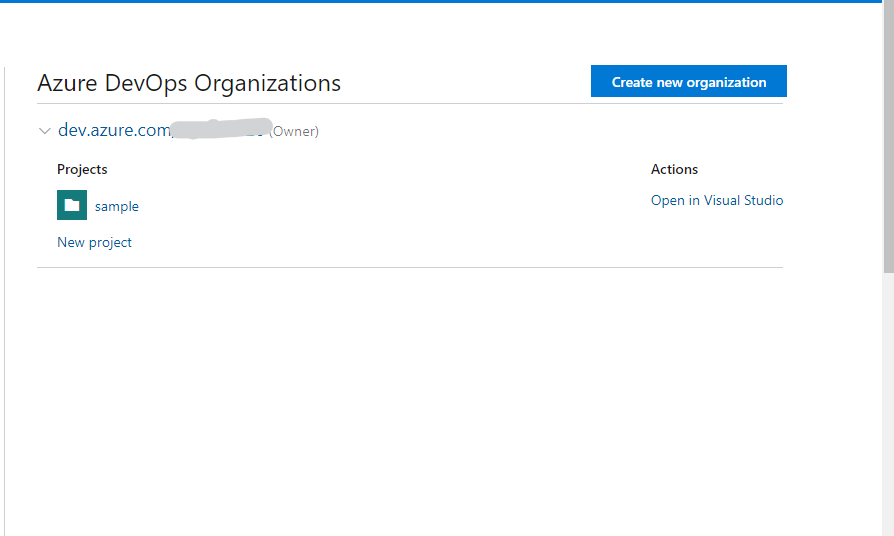Click the vertical scrollbar thumb
Image resolution: width=894 pixels, height=536 pixels.
tap(888, 140)
